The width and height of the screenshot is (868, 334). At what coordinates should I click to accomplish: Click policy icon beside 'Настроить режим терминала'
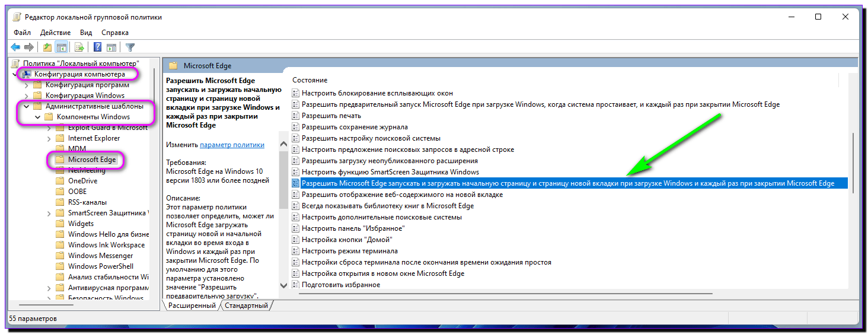click(296, 251)
